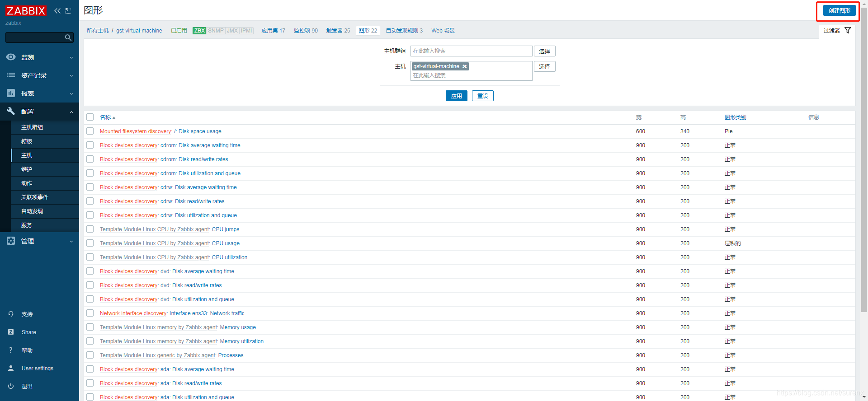Click the host group search field
Viewport: 868px width, 401px height.
(x=471, y=51)
